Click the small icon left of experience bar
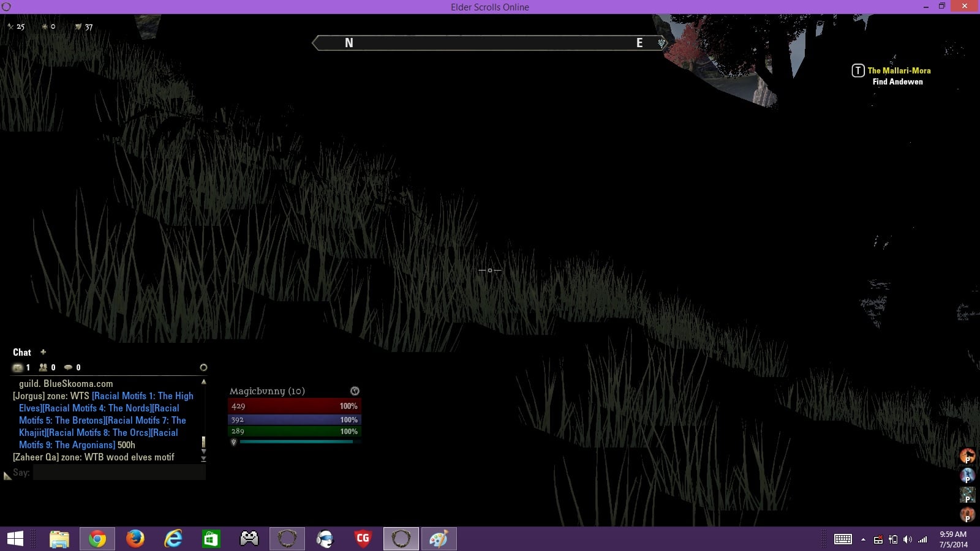Image resolution: width=980 pixels, height=551 pixels. click(233, 442)
